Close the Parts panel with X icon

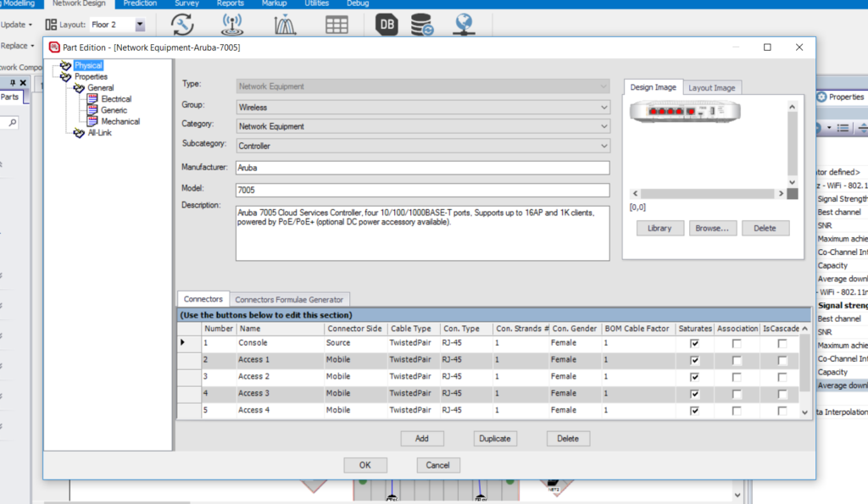coord(23,82)
